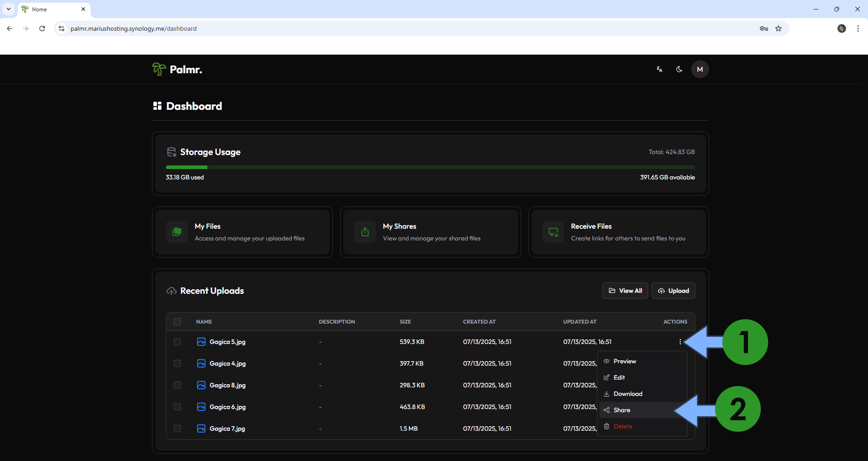
Task: Toggle the select-all files checkbox
Action: coord(177,322)
